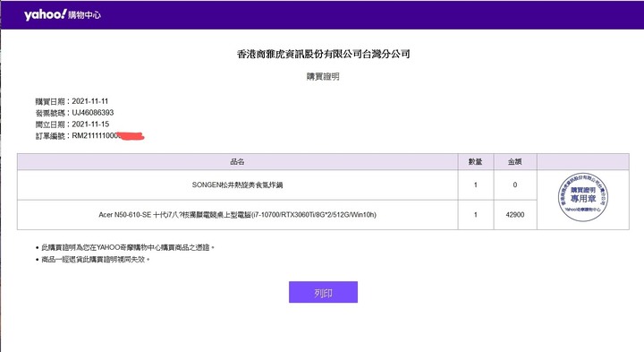The image size is (644, 352).
Task: Click the amount 42900 cell
Action: (x=515, y=215)
